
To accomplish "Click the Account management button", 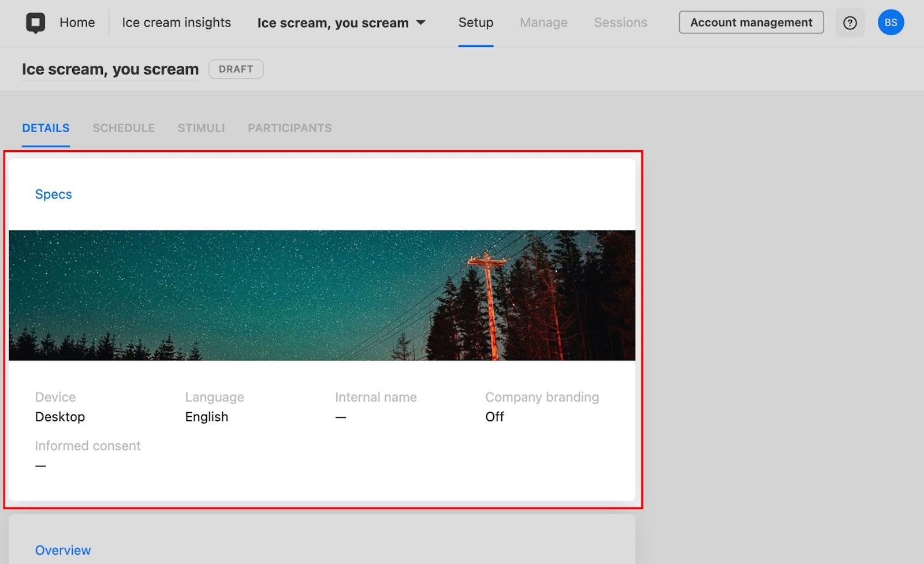I will [751, 23].
